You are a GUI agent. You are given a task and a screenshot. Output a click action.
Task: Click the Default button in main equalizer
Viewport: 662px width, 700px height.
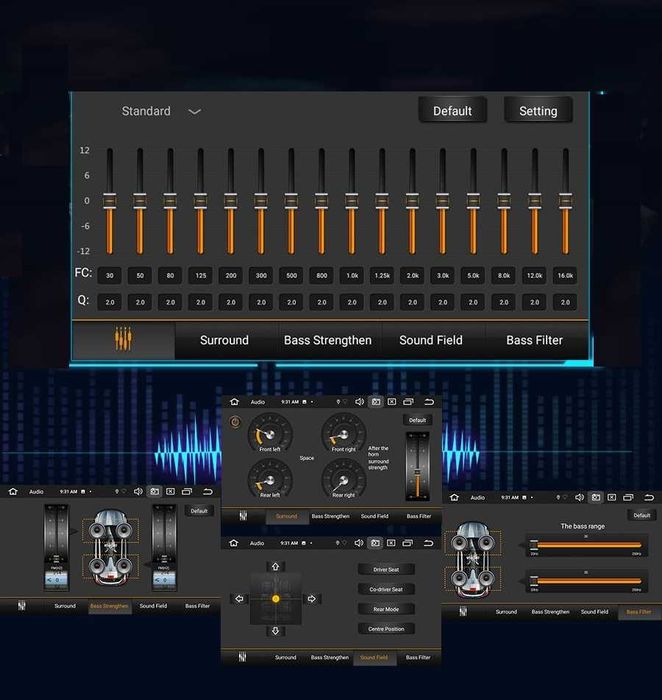tap(452, 111)
